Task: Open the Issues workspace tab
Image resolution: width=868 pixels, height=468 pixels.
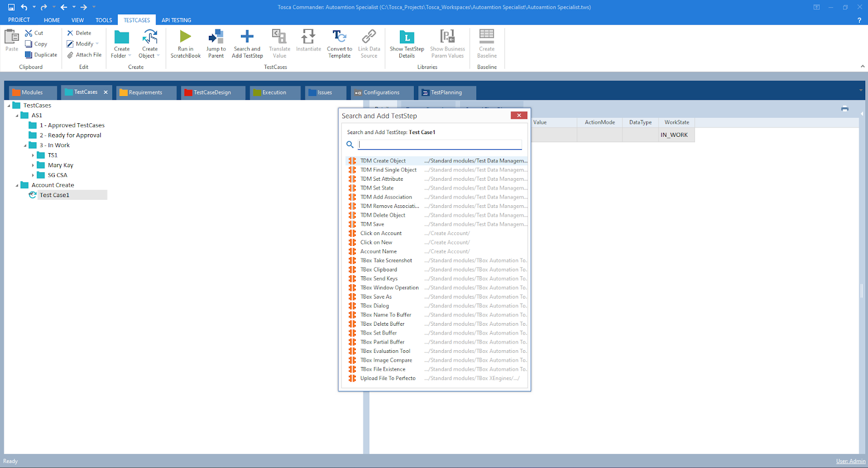Action: coord(324,92)
